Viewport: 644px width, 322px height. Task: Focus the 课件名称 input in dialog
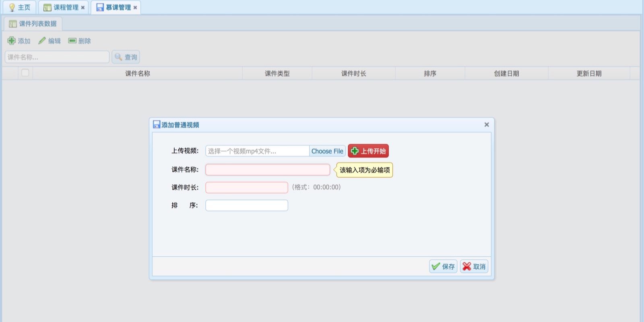click(267, 170)
